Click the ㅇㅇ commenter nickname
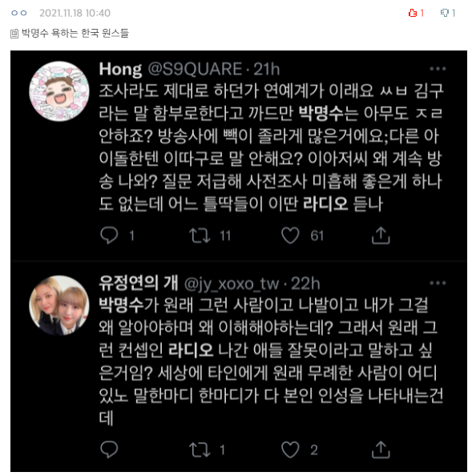Image resolution: width=472 pixels, height=476 pixels. [18, 13]
